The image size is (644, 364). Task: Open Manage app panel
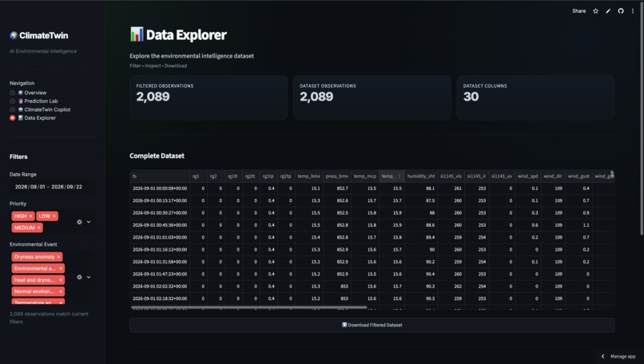pyautogui.click(x=619, y=356)
